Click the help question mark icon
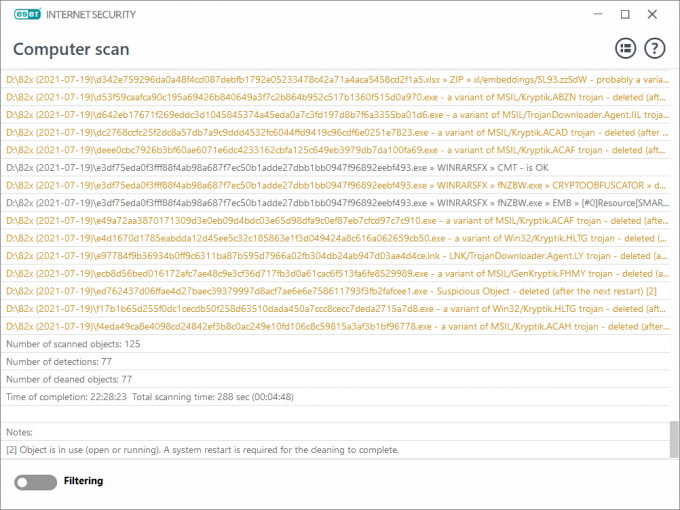 [654, 48]
